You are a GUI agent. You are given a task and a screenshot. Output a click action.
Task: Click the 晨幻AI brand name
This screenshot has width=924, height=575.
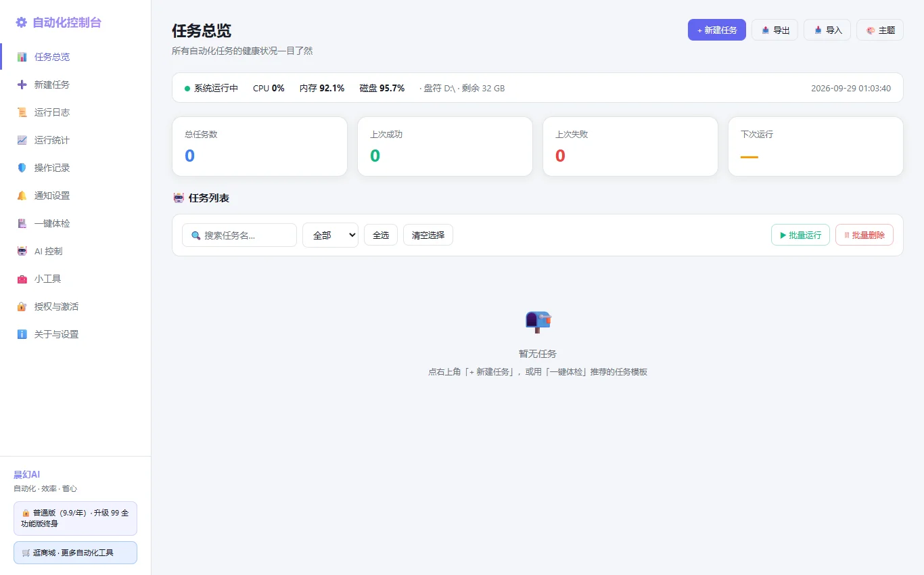[26, 474]
